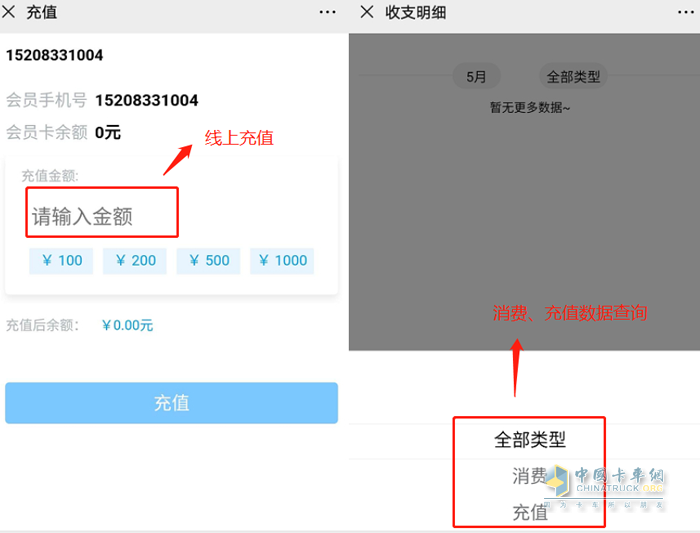Select 全部类型 in the type picker
Image resolution: width=700 pixels, height=533 pixels.
tap(529, 440)
